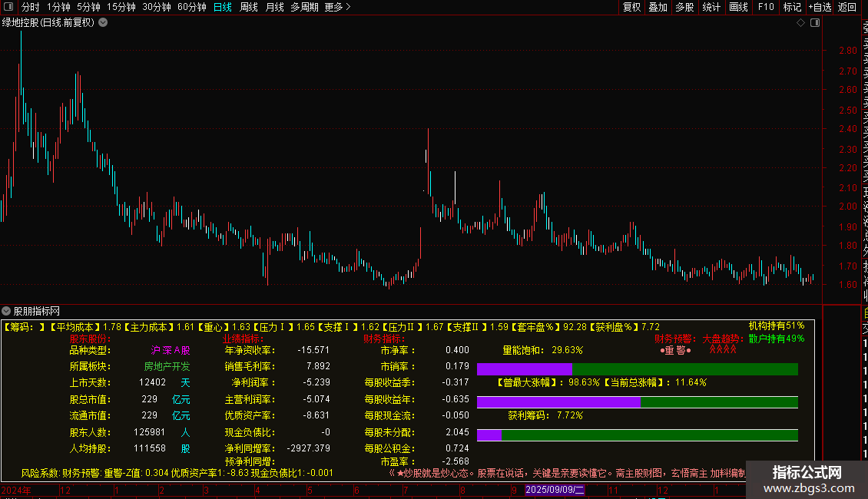Select the 5分钟 period tab

pyautogui.click(x=88, y=7)
